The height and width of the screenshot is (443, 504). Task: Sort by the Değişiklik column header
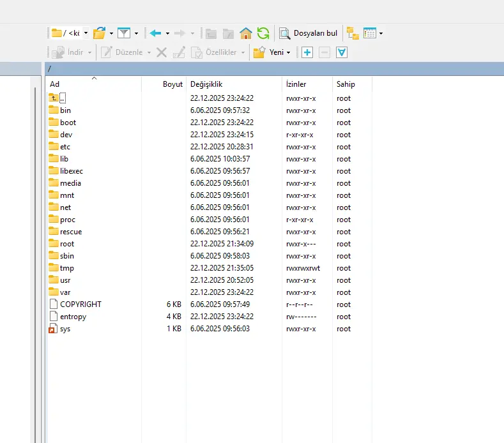[x=206, y=84]
